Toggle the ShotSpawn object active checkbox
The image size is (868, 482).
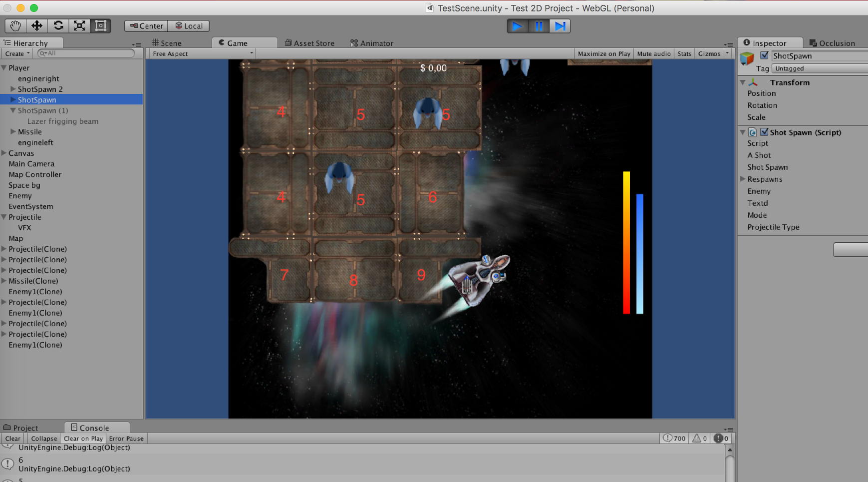click(764, 55)
